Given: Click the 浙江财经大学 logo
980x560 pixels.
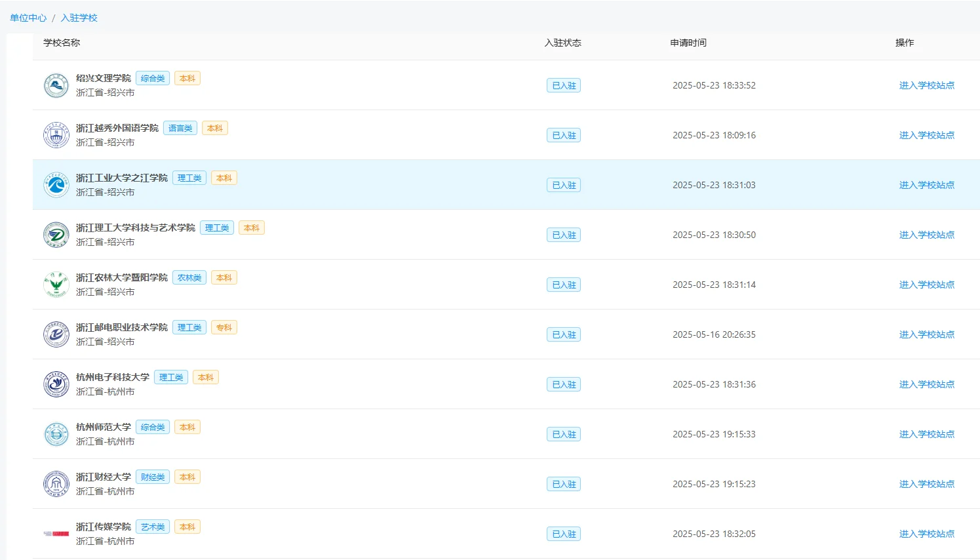Looking at the screenshot, I should 56,484.
